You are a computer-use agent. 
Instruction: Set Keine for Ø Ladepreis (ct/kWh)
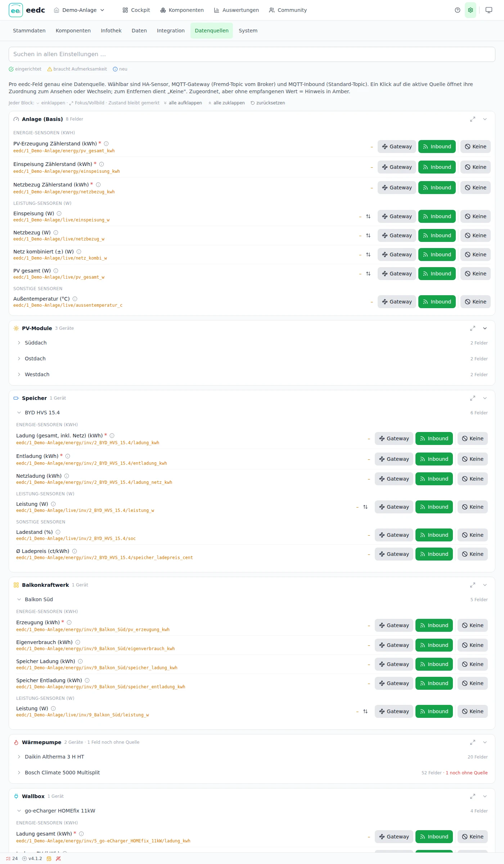[x=473, y=554]
